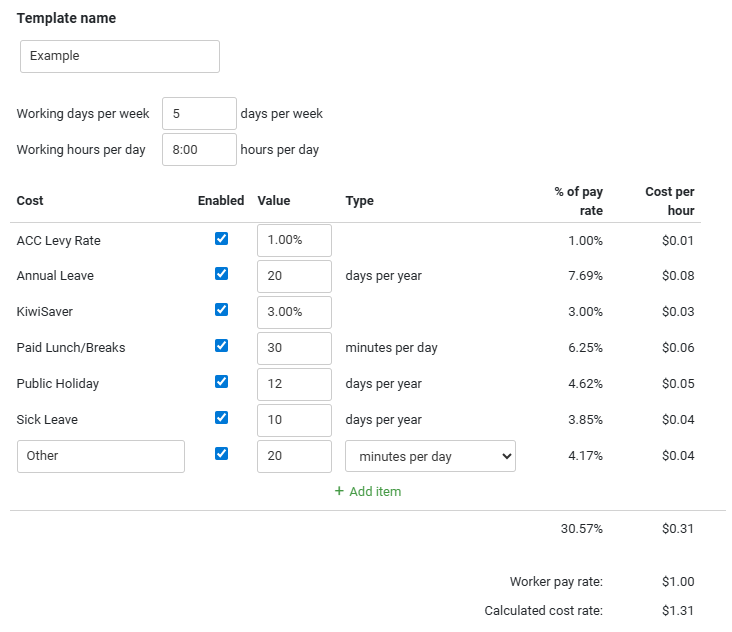Open the minutes per day type dropdown

click(430, 456)
